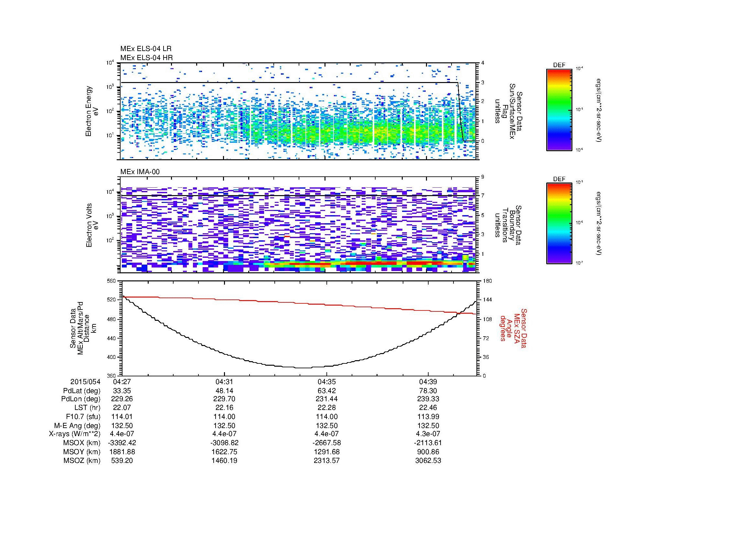756x534 pixels.
Task: Click the MSOZ value '3062.53'
Action: tap(428, 461)
